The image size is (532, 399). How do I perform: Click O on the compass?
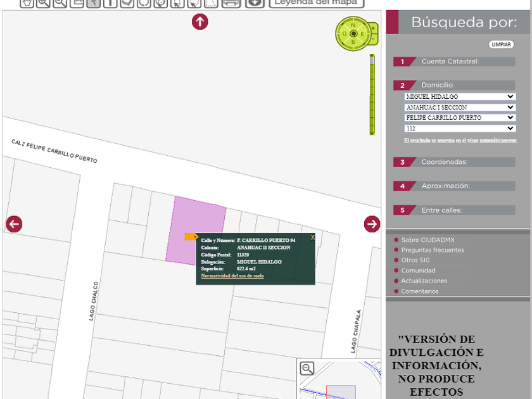345,34
